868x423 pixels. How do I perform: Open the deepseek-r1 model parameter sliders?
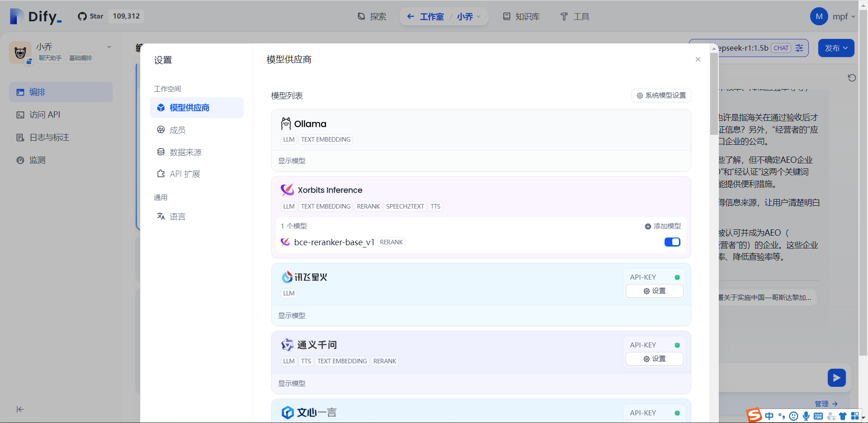point(799,48)
